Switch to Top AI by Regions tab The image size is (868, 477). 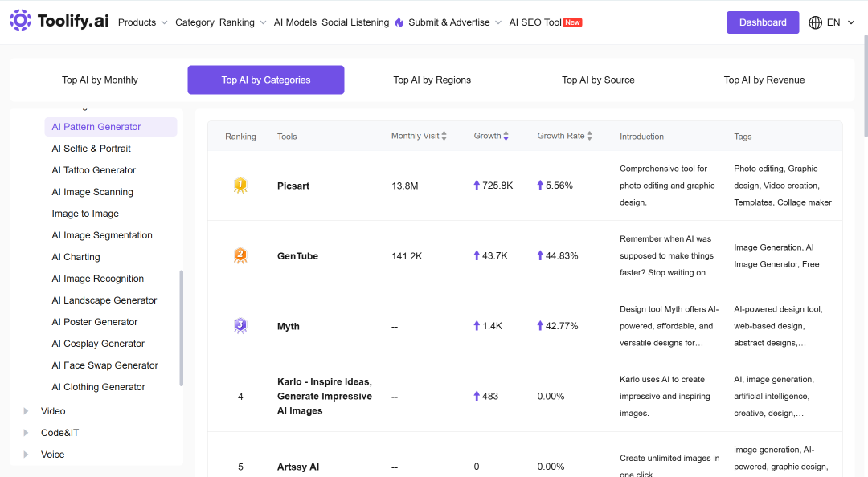click(x=432, y=79)
